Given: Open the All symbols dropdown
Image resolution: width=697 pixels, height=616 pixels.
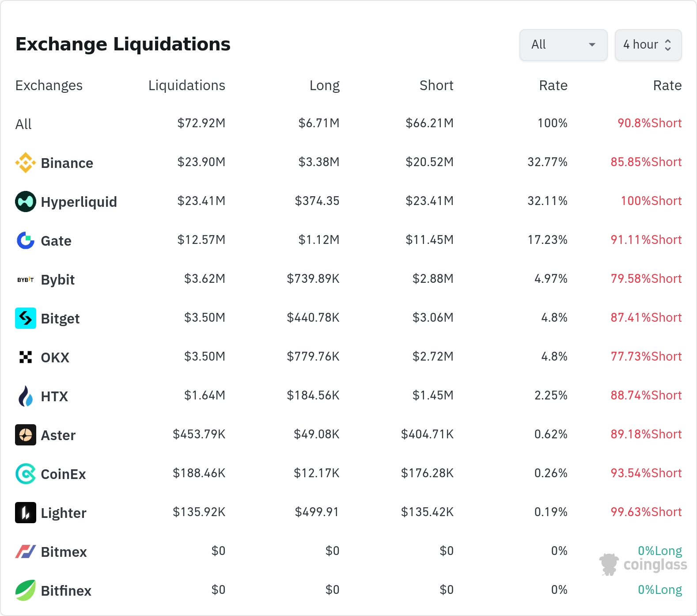Looking at the screenshot, I should [x=563, y=45].
